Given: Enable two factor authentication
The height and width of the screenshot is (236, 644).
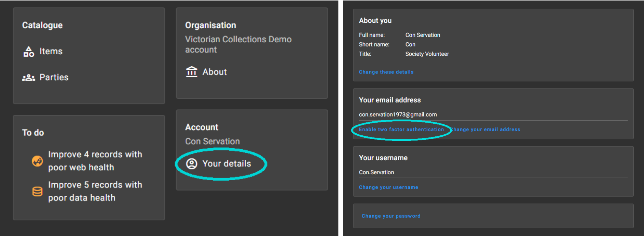Looking at the screenshot, I should pyautogui.click(x=401, y=129).
